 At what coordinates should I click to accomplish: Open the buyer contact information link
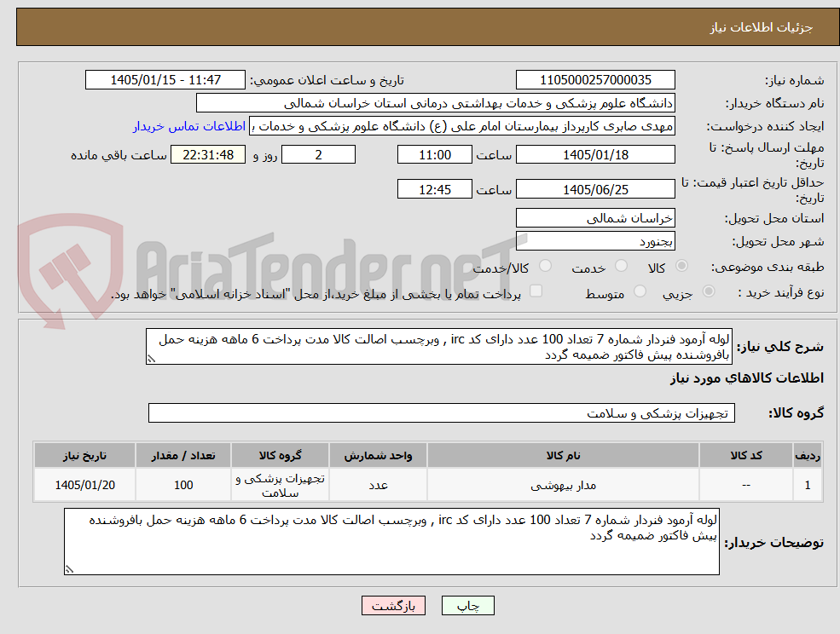189,126
